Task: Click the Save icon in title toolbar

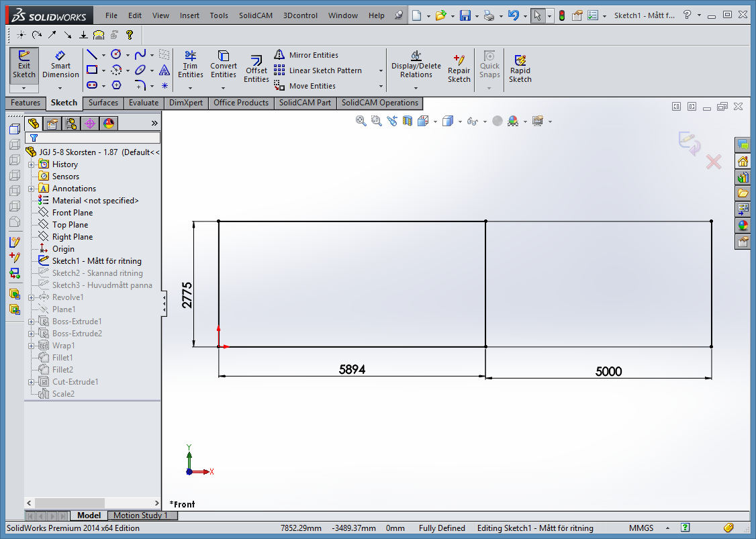Action: click(465, 15)
